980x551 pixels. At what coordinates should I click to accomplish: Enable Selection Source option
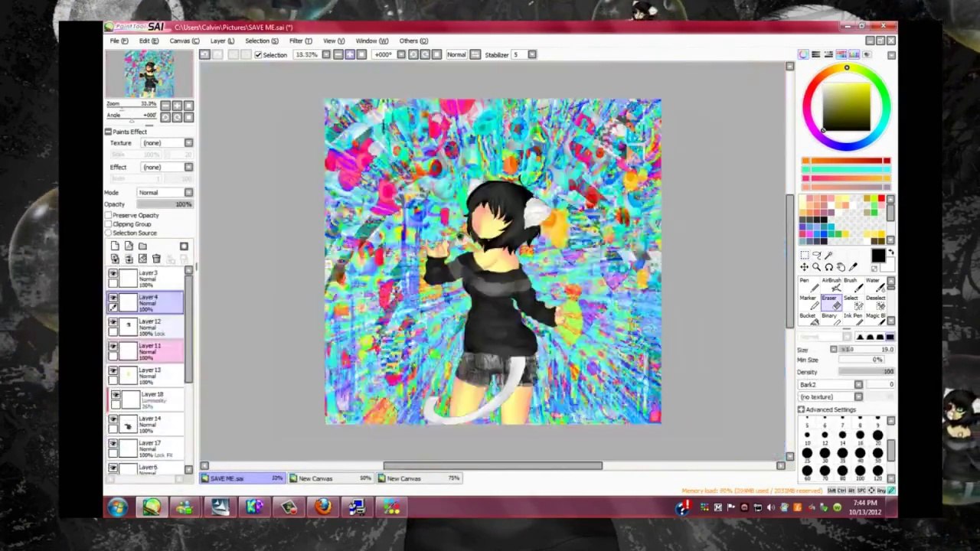pos(109,233)
